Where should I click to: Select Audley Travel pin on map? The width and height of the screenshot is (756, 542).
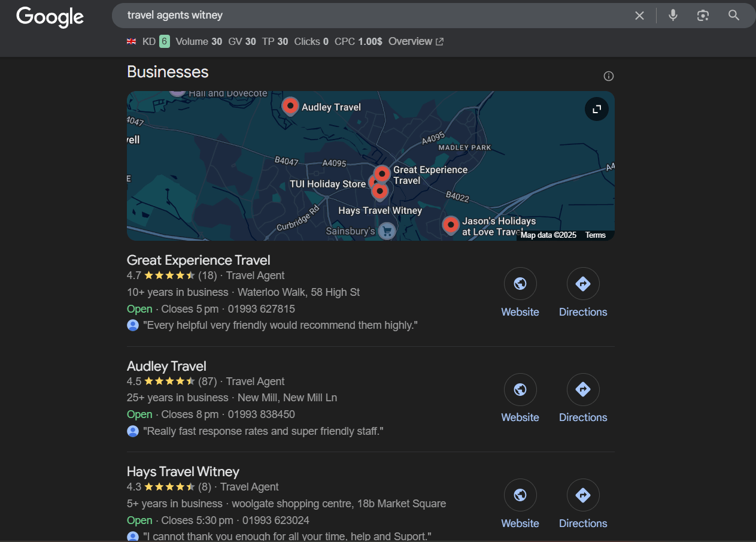(290, 106)
